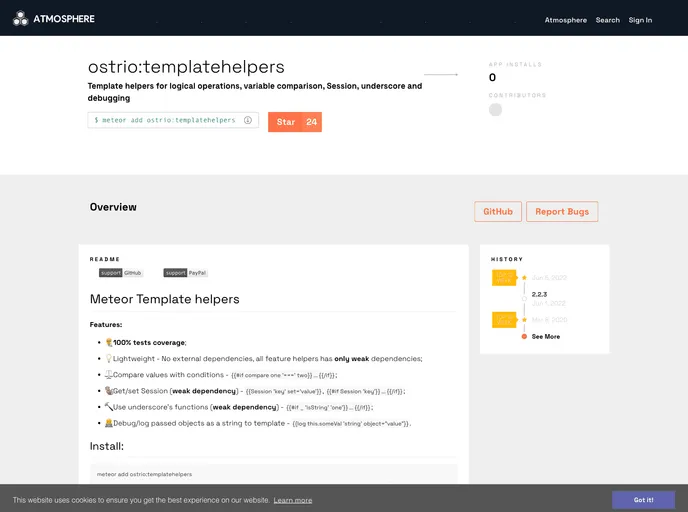Click the orange dot beside See More
This screenshot has width=688, height=512.
tap(524, 337)
